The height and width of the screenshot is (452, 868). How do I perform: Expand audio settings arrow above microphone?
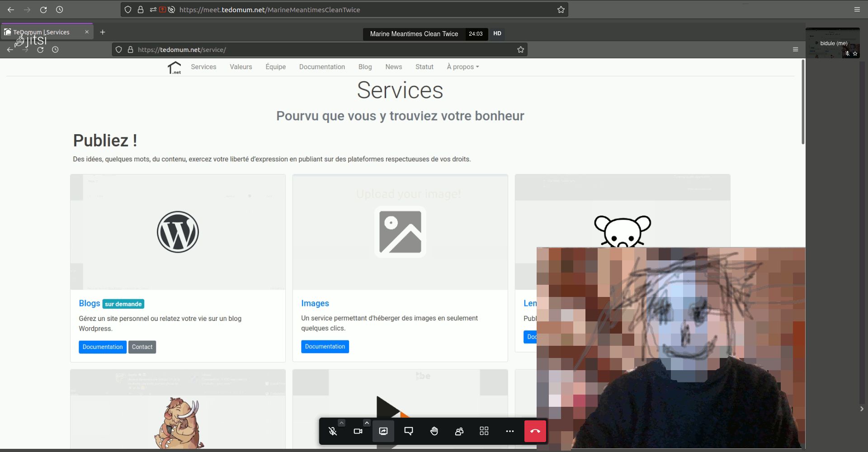pyautogui.click(x=342, y=423)
